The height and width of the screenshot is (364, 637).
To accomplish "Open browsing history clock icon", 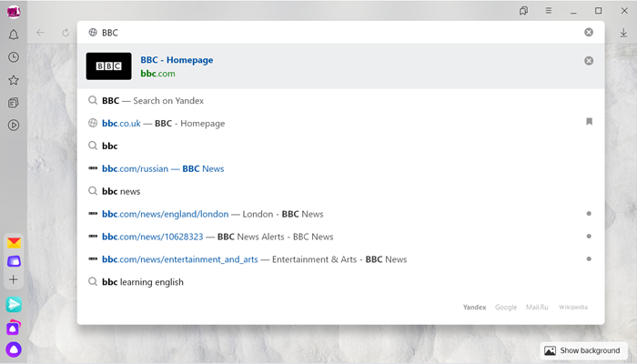I will tap(14, 57).
